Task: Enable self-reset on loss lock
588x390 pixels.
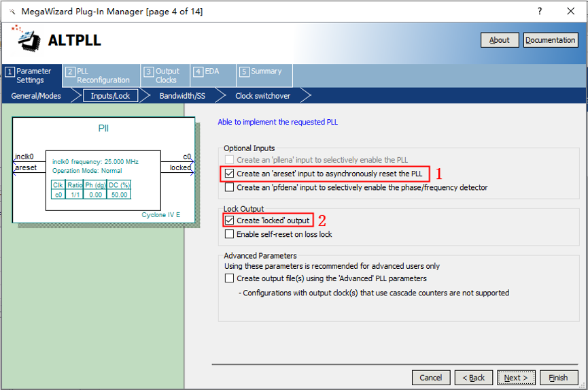Action: point(229,234)
